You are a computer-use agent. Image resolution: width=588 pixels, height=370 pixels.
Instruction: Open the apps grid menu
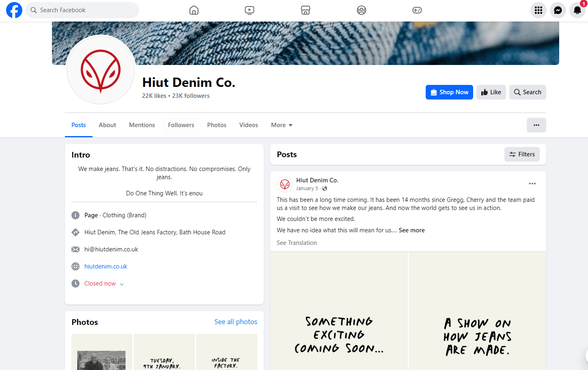(538, 10)
